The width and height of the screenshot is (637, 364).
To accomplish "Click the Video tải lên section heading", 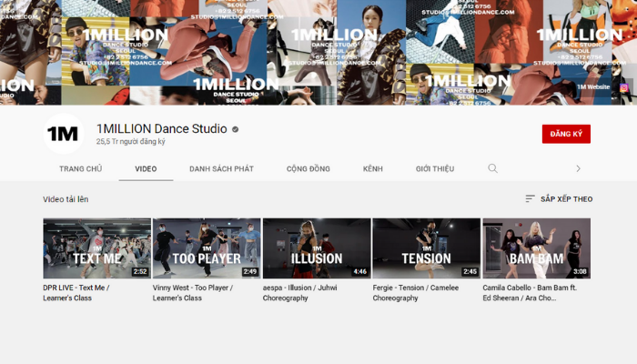I will point(66,199).
